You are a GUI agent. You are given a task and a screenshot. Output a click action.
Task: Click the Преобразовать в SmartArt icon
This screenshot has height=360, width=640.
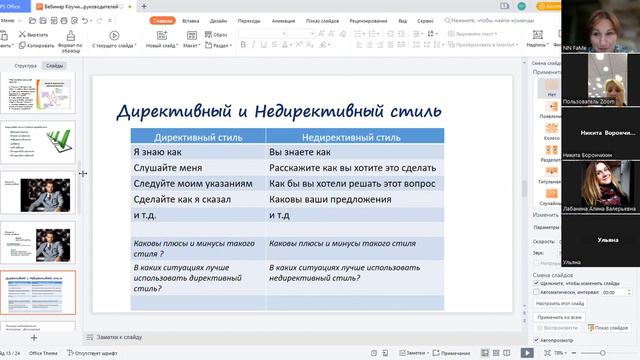pos(451,44)
